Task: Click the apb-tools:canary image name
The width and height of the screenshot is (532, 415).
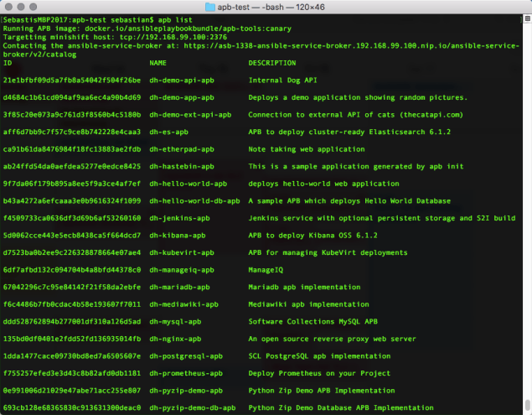Action: coord(188,29)
